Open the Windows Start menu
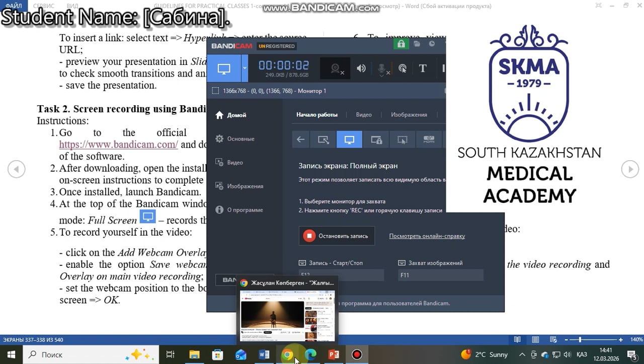Screen dimensions: 644x364 (11, 354)
